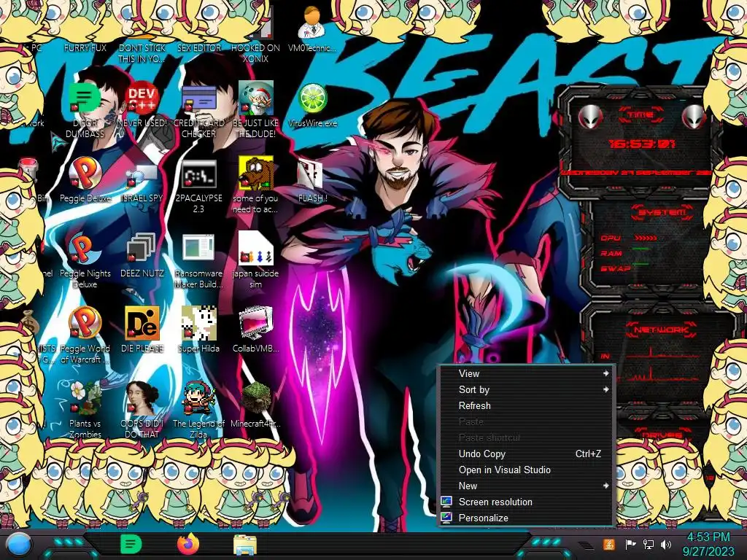This screenshot has width=747, height=560.
Task: Expand the New submenu
Action: coord(526,486)
